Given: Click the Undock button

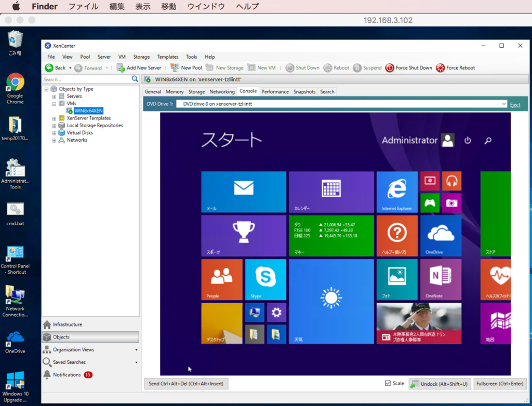Looking at the screenshot, I should point(440,384).
